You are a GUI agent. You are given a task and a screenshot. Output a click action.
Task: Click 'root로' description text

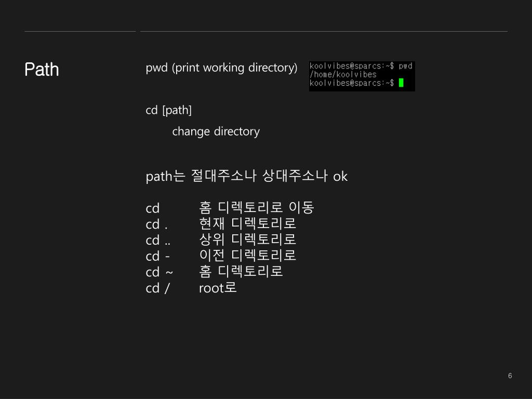point(218,288)
